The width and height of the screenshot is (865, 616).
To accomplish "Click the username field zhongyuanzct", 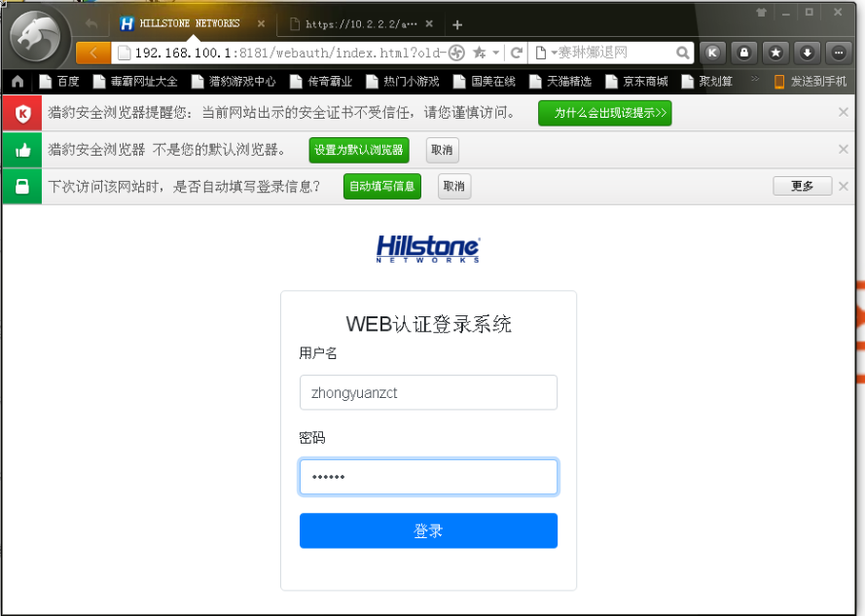I will click(428, 392).
